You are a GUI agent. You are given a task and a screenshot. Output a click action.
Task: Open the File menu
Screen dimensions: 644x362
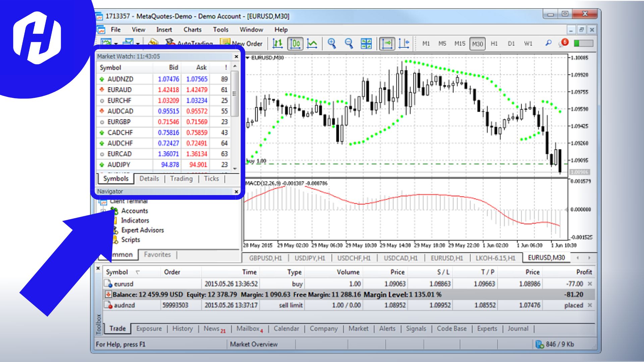(x=116, y=29)
